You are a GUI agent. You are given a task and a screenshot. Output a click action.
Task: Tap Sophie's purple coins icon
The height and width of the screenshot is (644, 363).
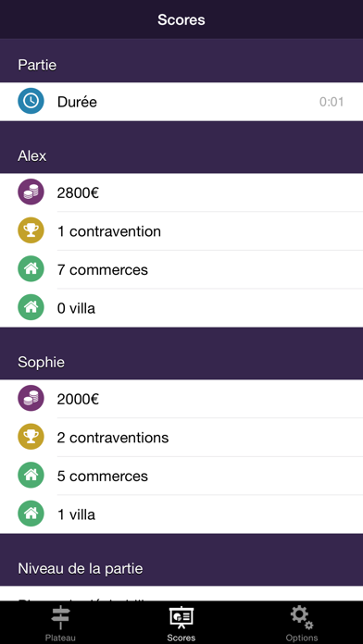click(31, 399)
